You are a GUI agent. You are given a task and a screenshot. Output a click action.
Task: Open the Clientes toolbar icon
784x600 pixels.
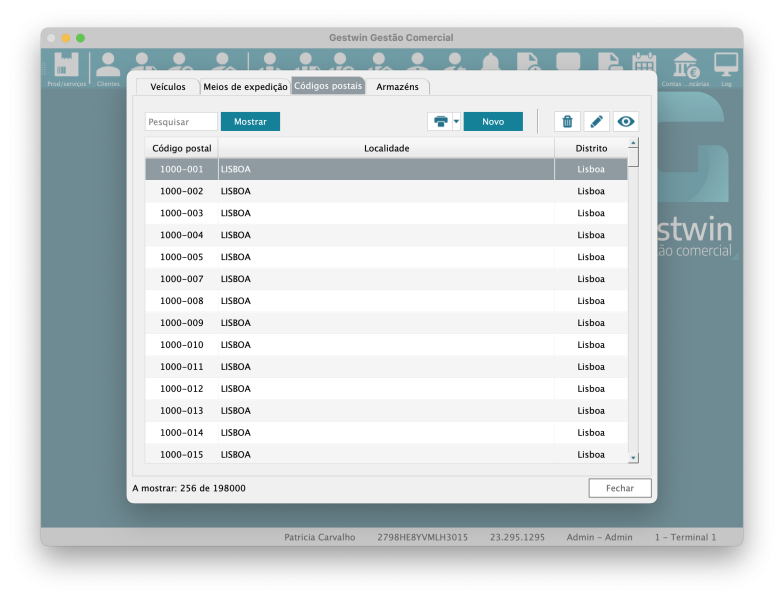coord(108,68)
